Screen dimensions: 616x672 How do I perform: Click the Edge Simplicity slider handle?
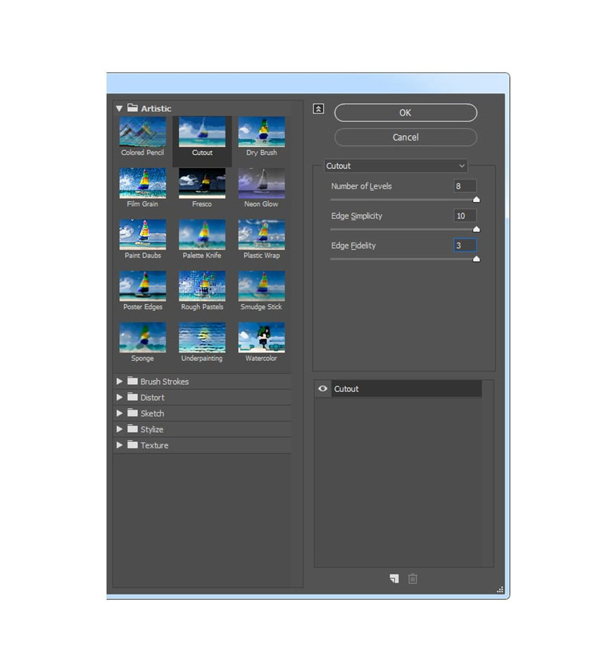coord(476,229)
